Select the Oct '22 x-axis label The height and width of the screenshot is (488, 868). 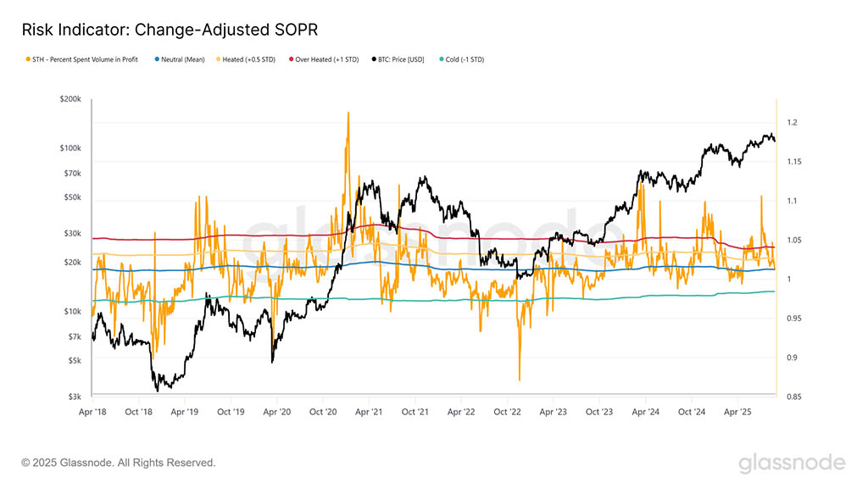(x=507, y=412)
